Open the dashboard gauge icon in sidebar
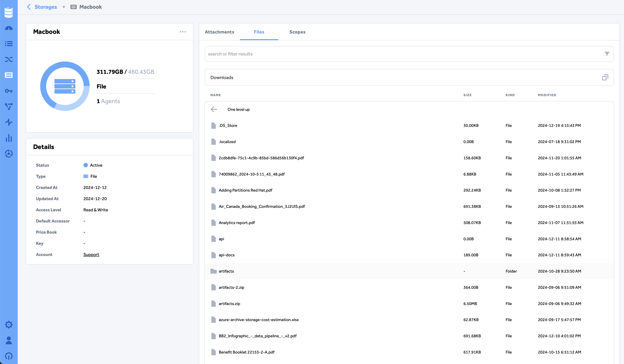This screenshot has width=624, height=364. (x=9, y=28)
